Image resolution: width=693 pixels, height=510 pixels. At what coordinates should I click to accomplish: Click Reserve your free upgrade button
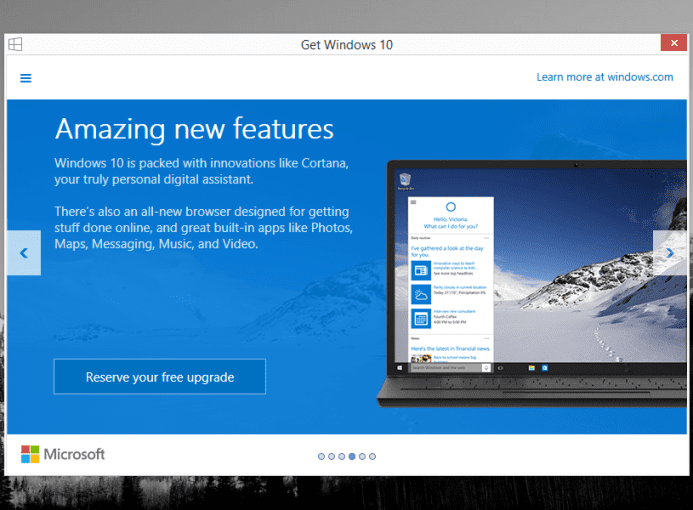[x=160, y=377]
